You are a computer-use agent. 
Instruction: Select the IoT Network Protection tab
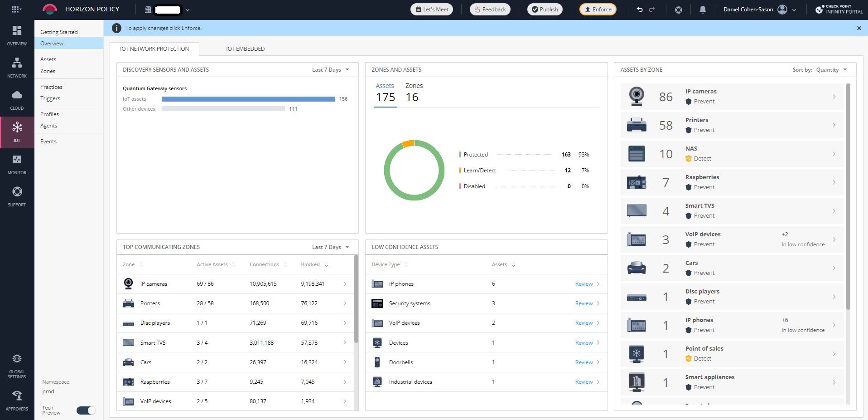[x=154, y=49]
